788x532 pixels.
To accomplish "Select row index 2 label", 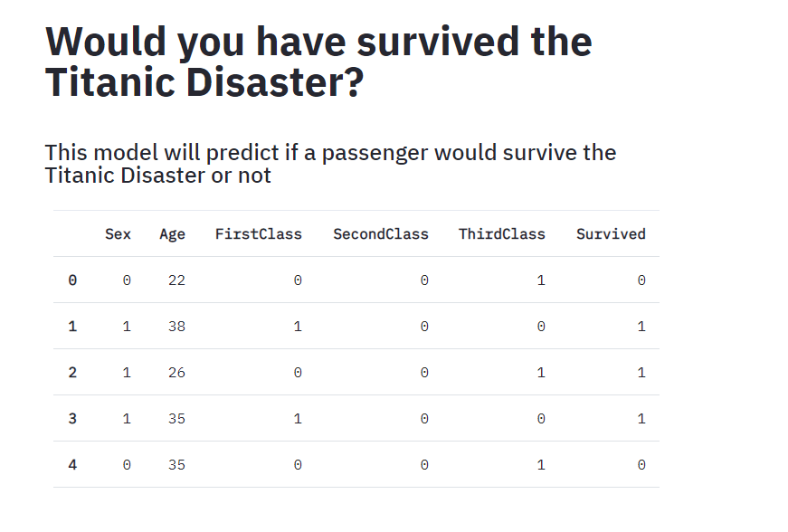I will tap(72, 372).
